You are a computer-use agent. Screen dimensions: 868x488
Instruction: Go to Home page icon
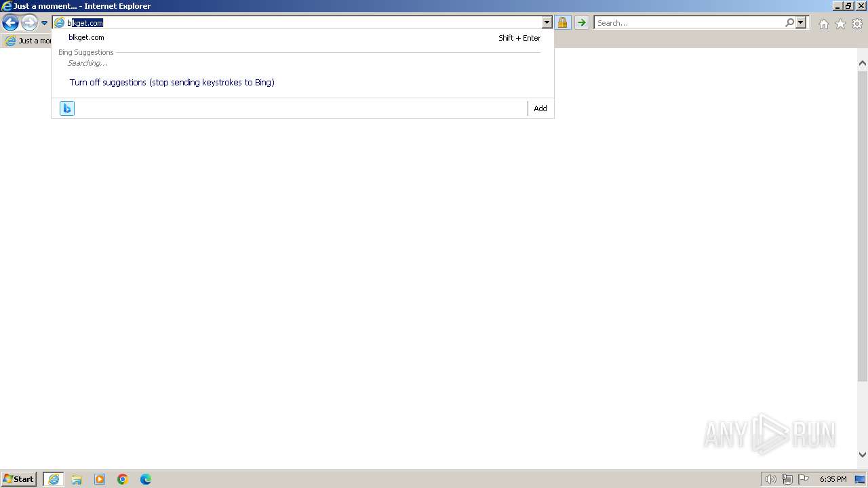[823, 24]
